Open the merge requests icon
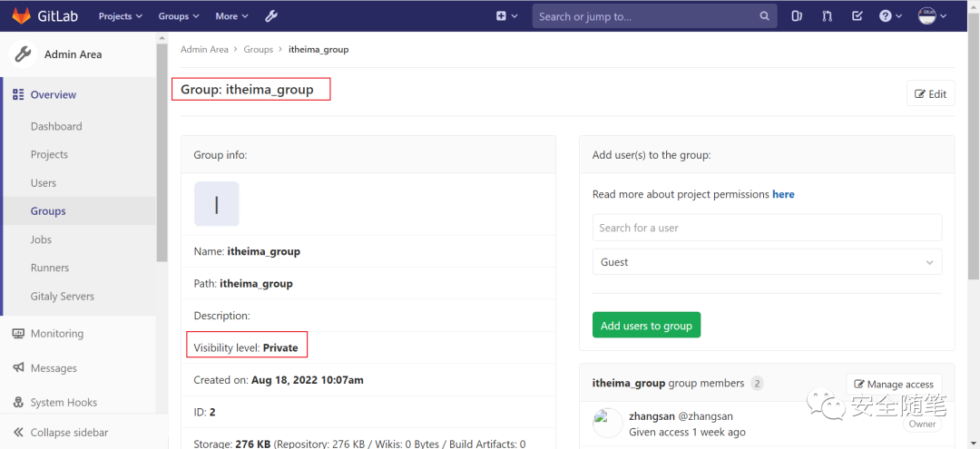 (x=828, y=16)
